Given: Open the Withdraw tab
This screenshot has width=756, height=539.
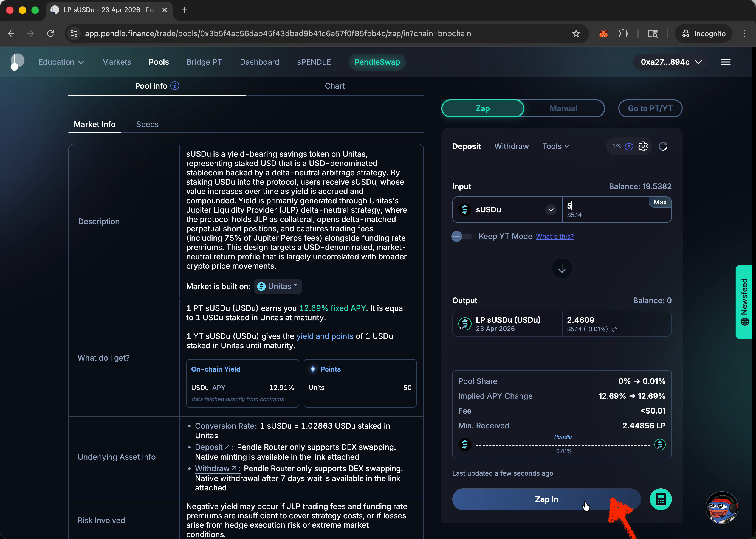Looking at the screenshot, I should pyautogui.click(x=511, y=146).
